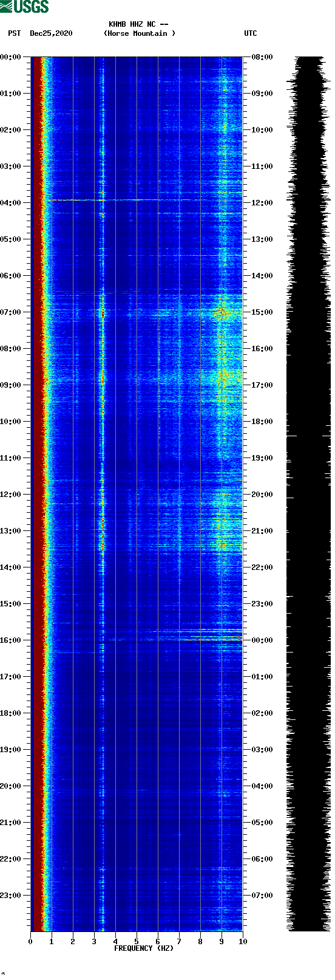Click the 00:00 PST time tick label
This screenshot has height=980, width=335.
point(11,57)
